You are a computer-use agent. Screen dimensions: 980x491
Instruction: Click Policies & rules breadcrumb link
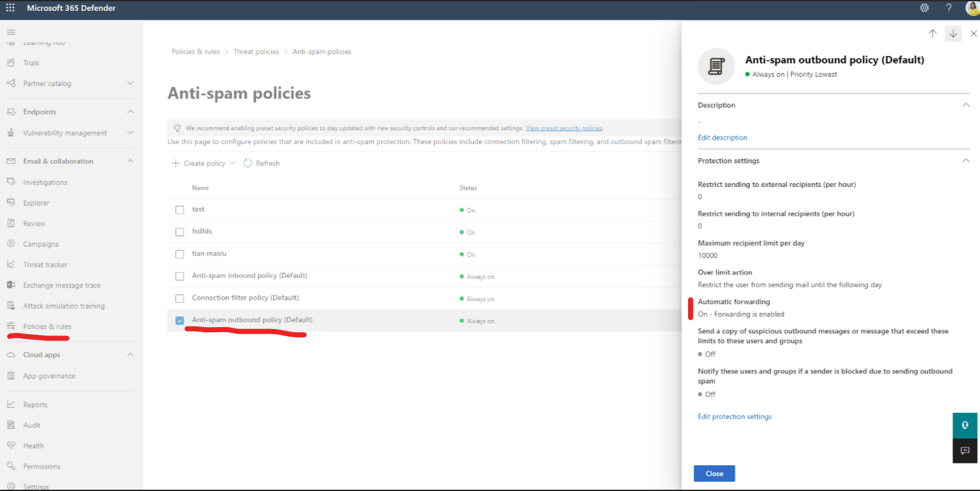pos(195,52)
